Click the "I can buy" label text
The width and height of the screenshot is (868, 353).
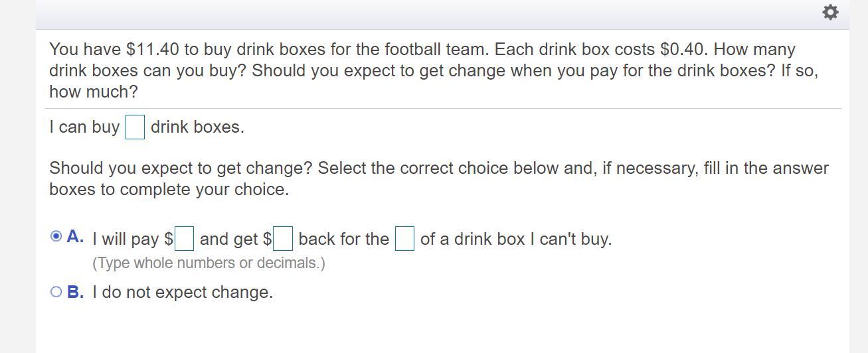pyautogui.click(x=84, y=127)
